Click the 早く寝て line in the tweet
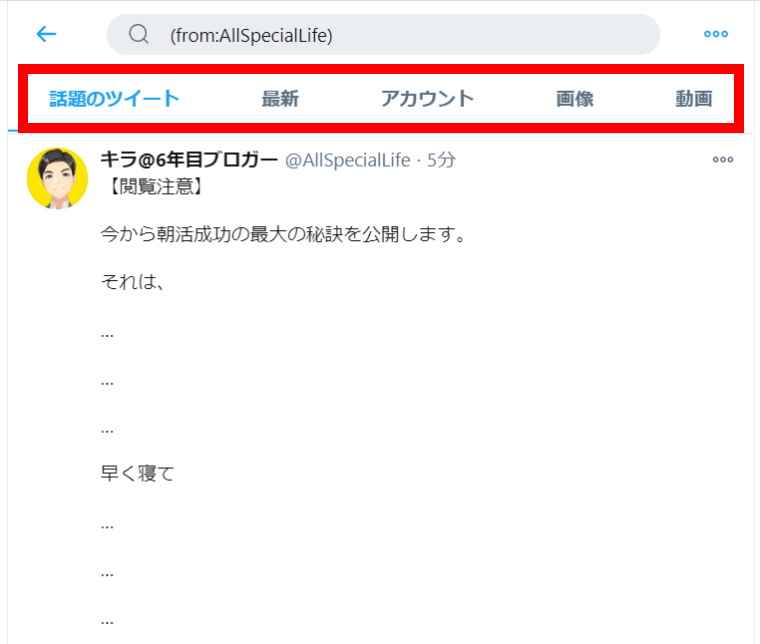This screenshot has width=760, height=644. point(138,474)
